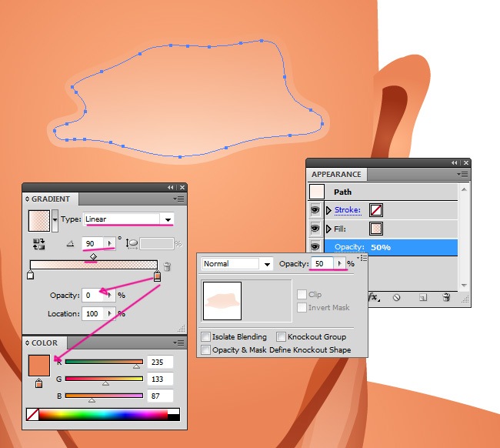The height and width of the screenshot is (448, 500).
Task: Open the transparency flyout panel menu
Action: coord(362,258)
